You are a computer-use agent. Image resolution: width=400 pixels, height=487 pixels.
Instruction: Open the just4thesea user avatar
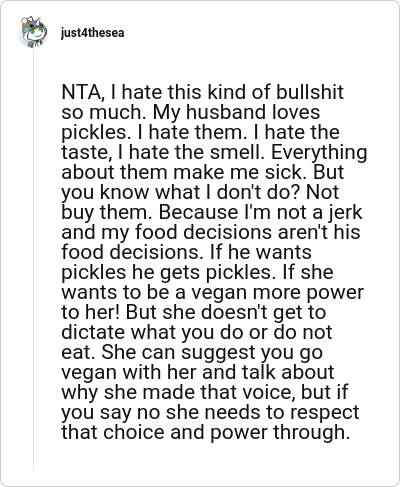[x=33, y=32]
